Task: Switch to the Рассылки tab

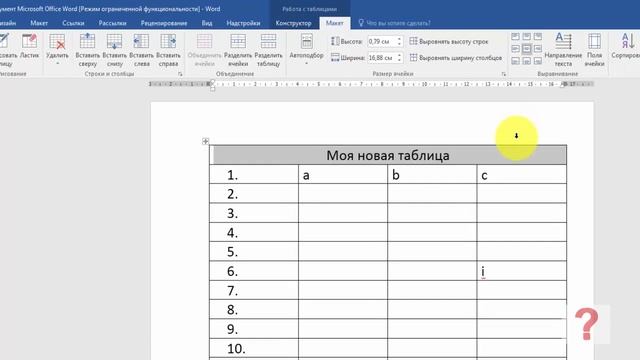Action: click(113, 23)
